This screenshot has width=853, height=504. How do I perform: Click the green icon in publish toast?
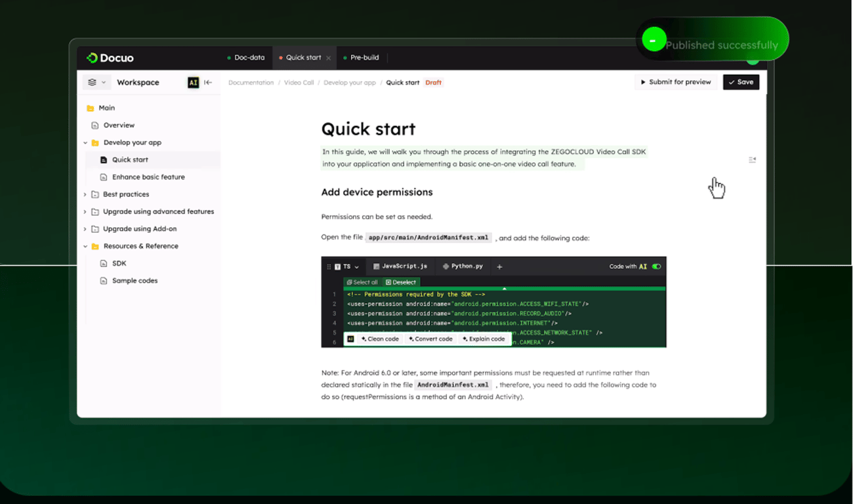[654, 40]
